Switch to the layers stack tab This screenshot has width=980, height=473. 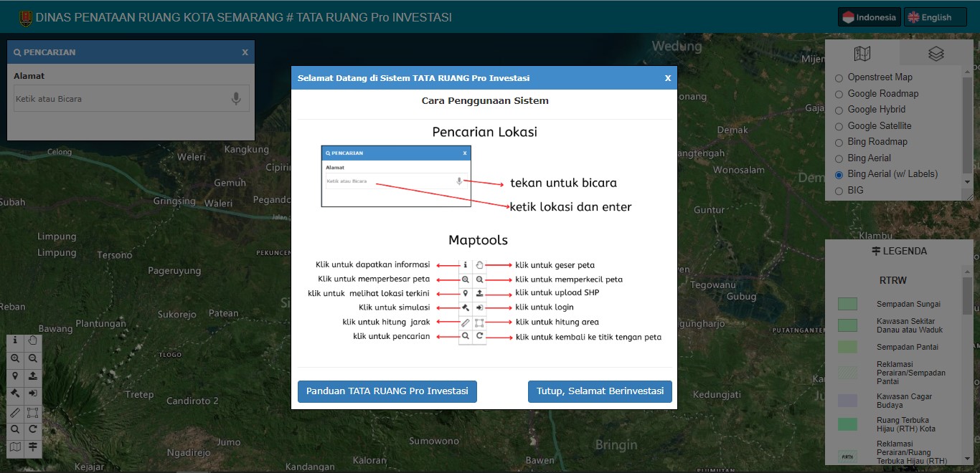point(936,54)
